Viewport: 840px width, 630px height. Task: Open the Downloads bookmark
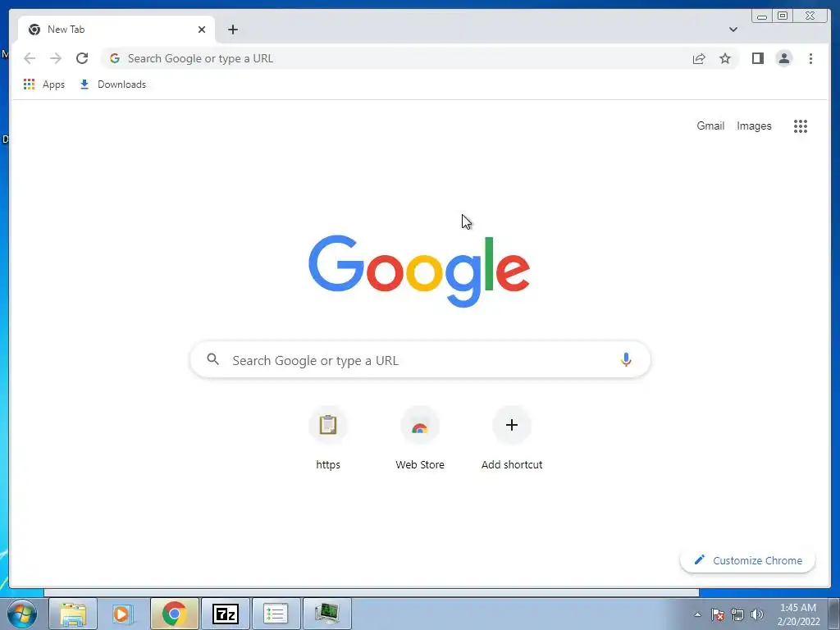pos(112,84)
